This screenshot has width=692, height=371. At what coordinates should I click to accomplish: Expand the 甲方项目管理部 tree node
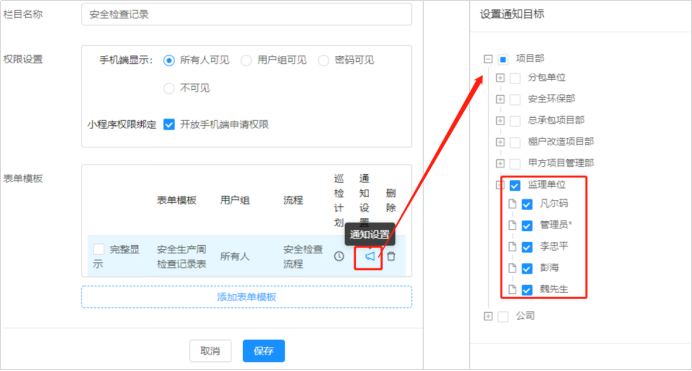pos(500,163)
